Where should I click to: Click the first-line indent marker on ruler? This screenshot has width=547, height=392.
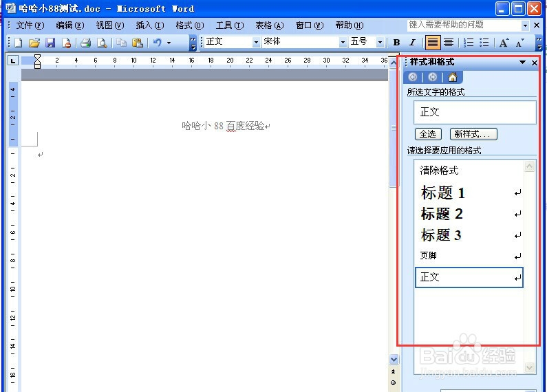(x=37, y=57)
